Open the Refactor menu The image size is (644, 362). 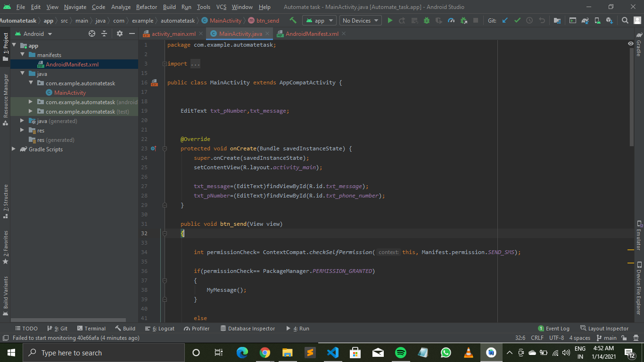[147, 7]
